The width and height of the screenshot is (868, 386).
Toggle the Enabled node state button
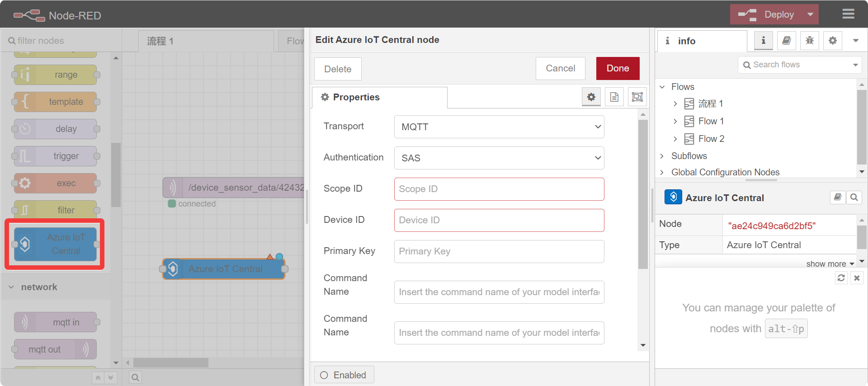coord(344,375)
